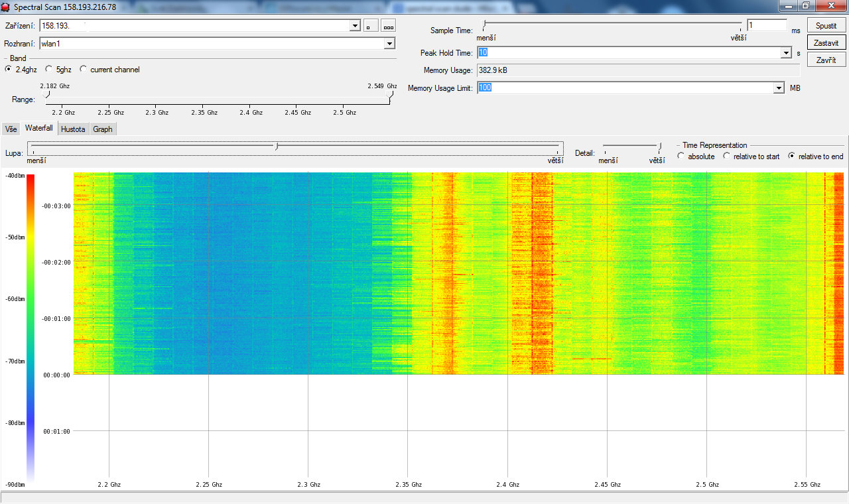Select the current channel radio button
The height and width of the screenshot is (504, 849).
pyautogui.click(x=84, y=69)
